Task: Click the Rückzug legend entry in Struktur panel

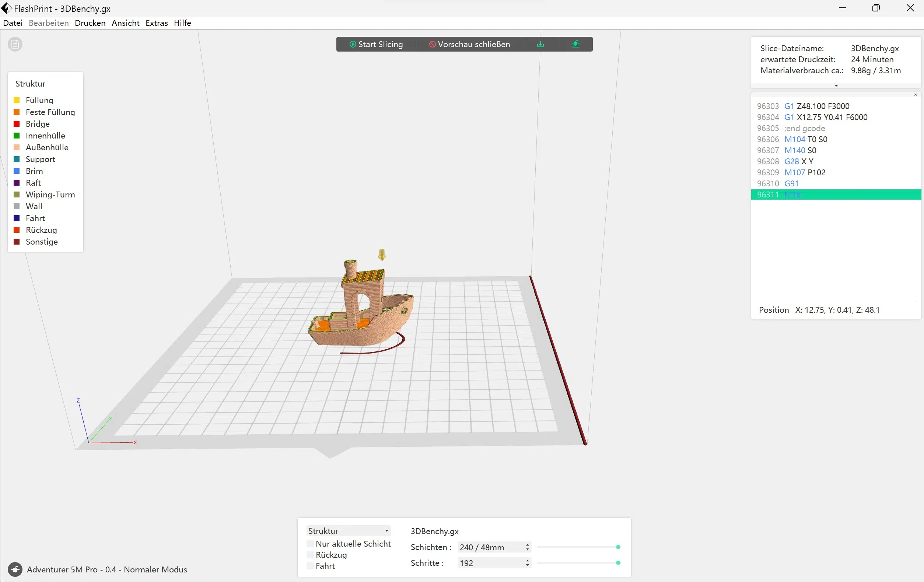Action: click(41, 230)
